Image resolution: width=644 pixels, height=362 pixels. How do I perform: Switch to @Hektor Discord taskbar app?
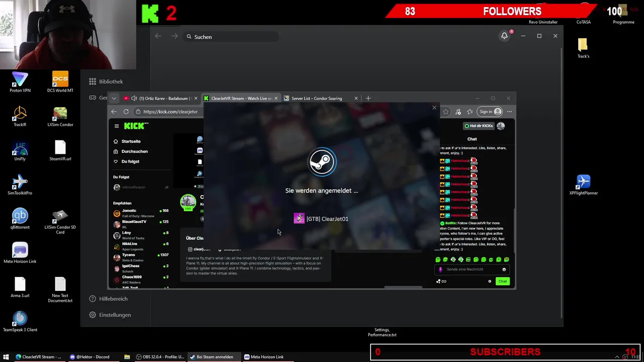click(90, 357)
